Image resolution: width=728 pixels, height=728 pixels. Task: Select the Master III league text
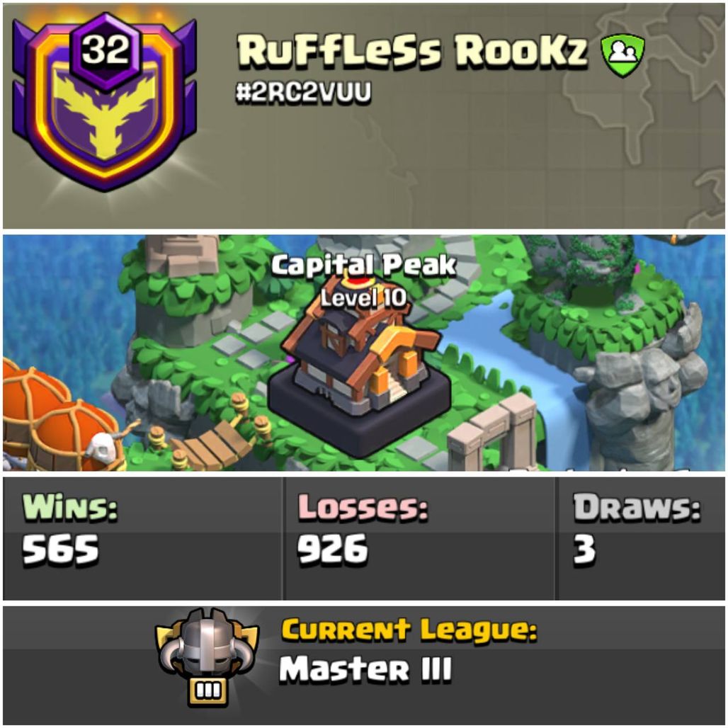click(x=365, y=669)
